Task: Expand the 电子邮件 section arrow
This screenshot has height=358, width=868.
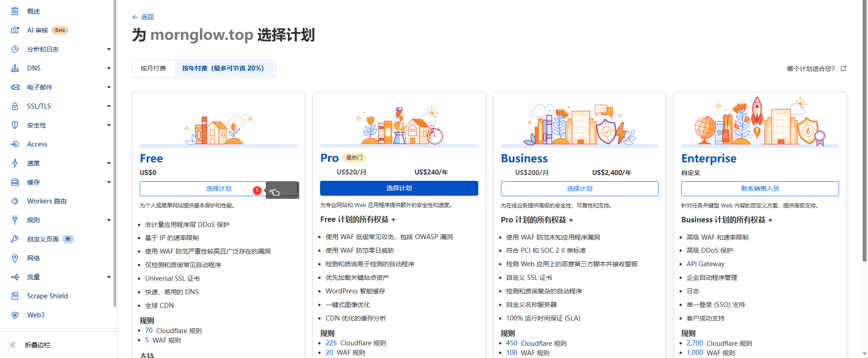Action: coord(109,87)
